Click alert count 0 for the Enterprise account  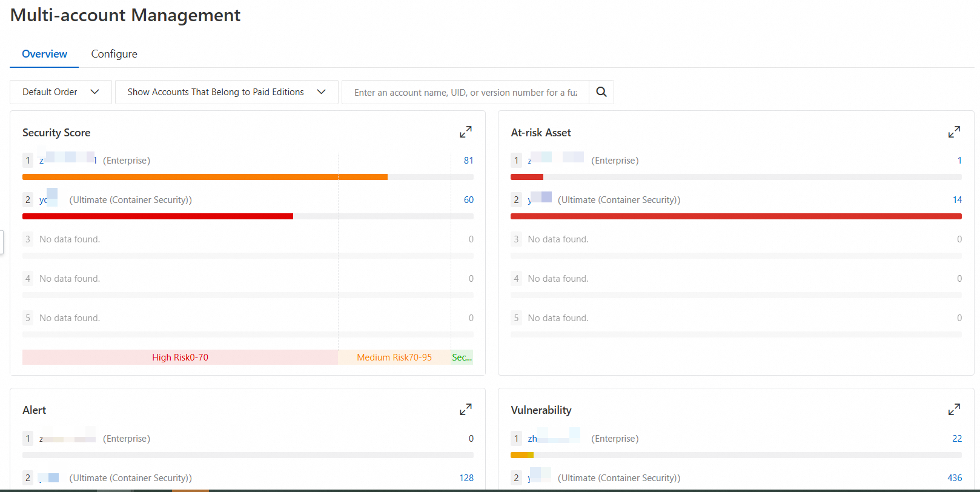(x=471, y=439)
